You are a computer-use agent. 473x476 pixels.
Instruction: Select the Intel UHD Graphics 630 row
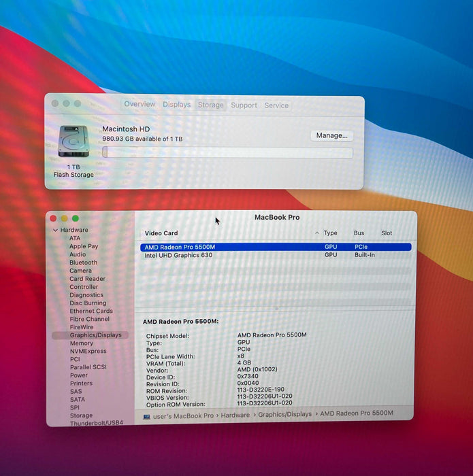(x=276, y=255)
